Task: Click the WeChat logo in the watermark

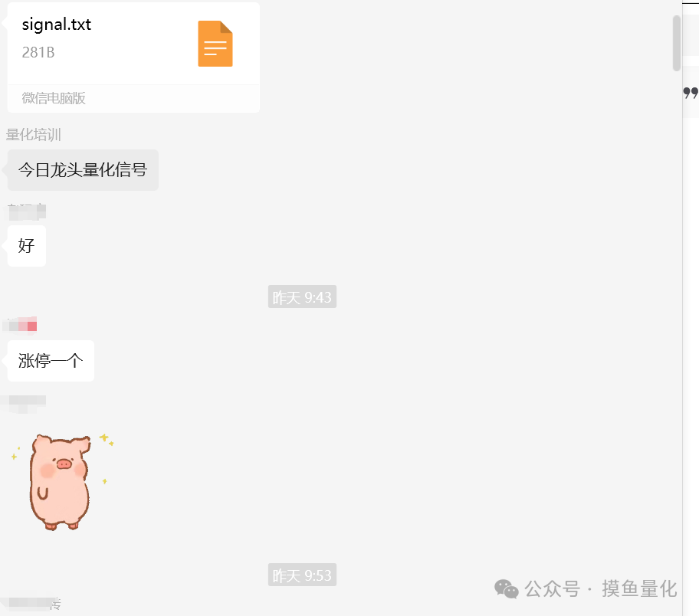Action: tap(507, 589)
